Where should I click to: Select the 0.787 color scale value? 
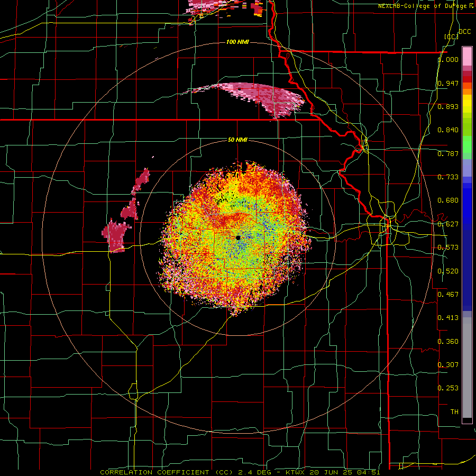pyautogui.click(x=448, y=153)
